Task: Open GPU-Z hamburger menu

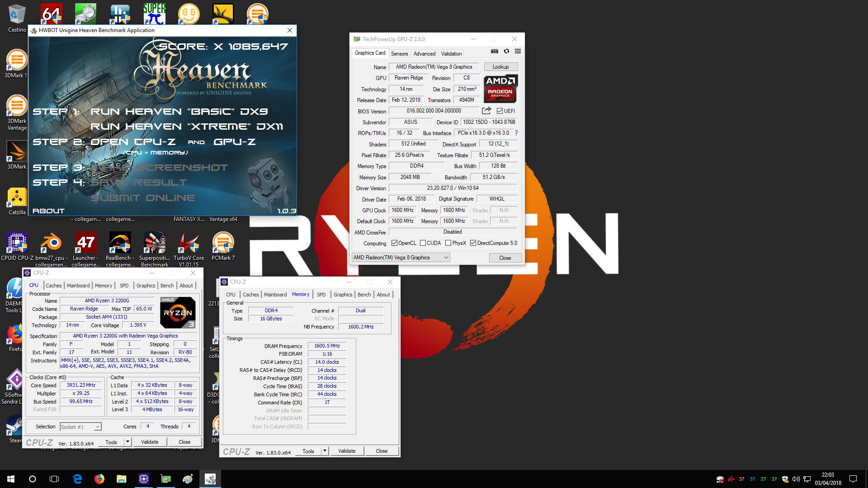Action: (518, 52)
